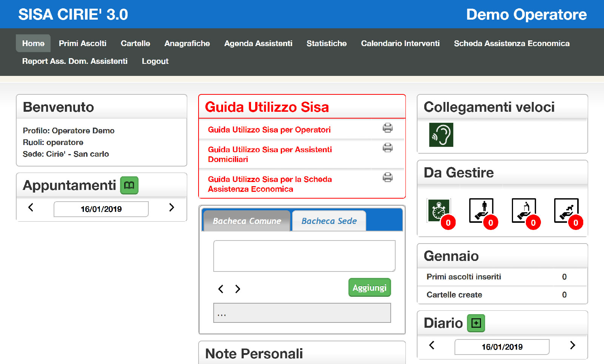
Task: Open fourth Da Gestire icon, running person on hand
Action: coord(566,211)
